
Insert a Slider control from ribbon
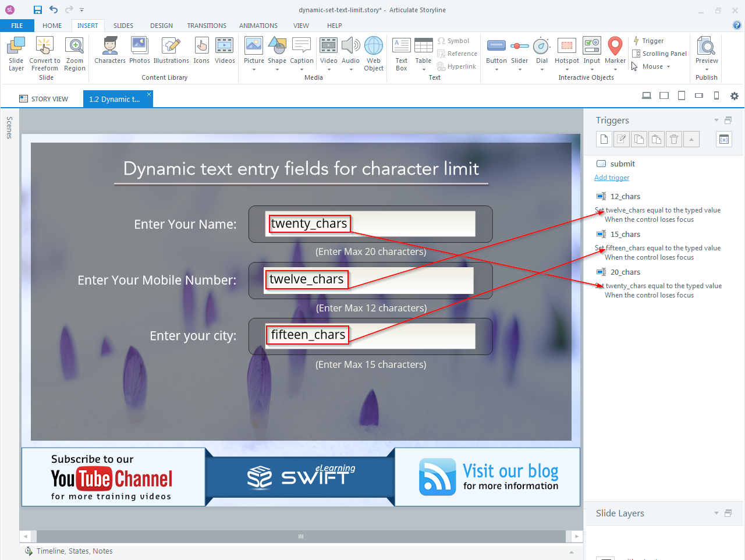[519, 51]
